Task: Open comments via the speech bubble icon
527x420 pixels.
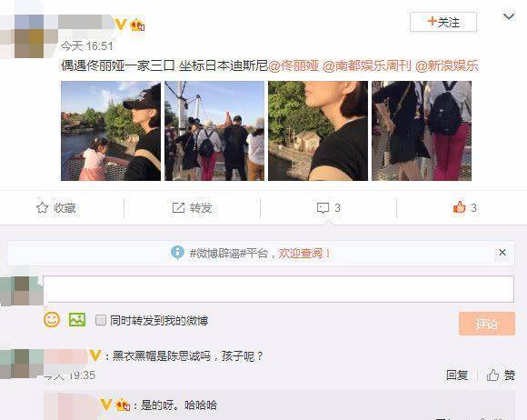Action: tap(323, 208)
